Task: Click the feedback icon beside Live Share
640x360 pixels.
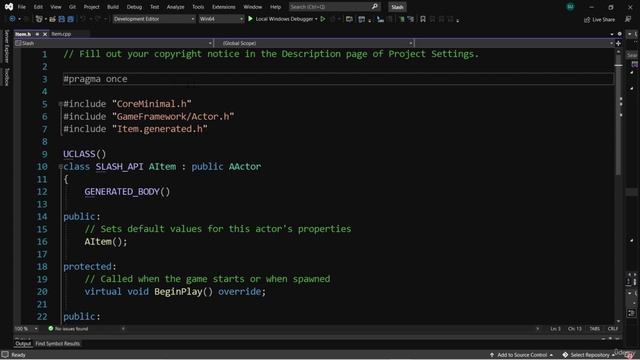Action: click(x=628, y=19)
